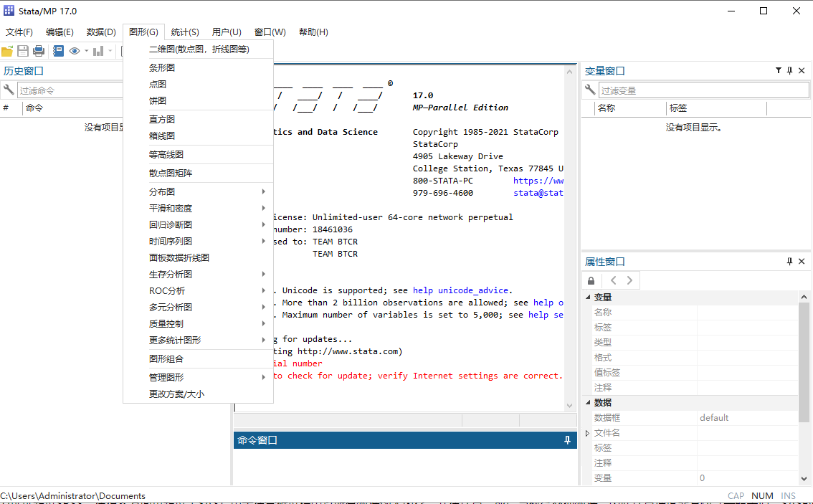813x504 pixels.
Task: Open the Do-file Editor toolbar icon
Action: [58, 51]
